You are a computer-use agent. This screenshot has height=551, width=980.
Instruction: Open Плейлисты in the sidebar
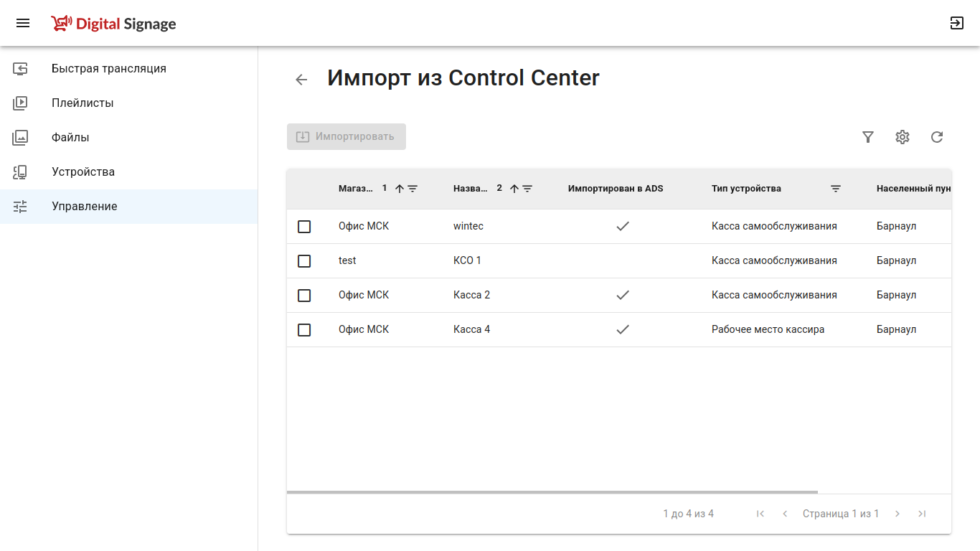click(83, 103)
